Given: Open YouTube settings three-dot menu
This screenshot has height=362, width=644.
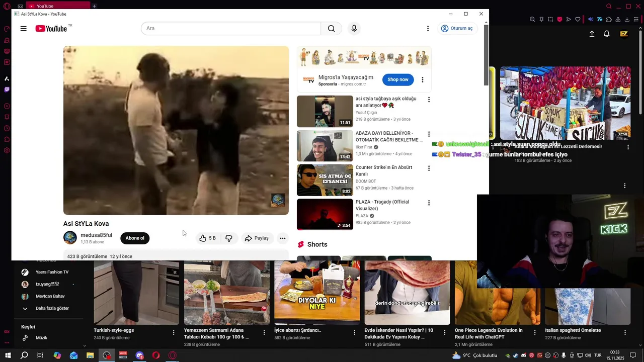Looking at the screenshot, I should (428, 29).
